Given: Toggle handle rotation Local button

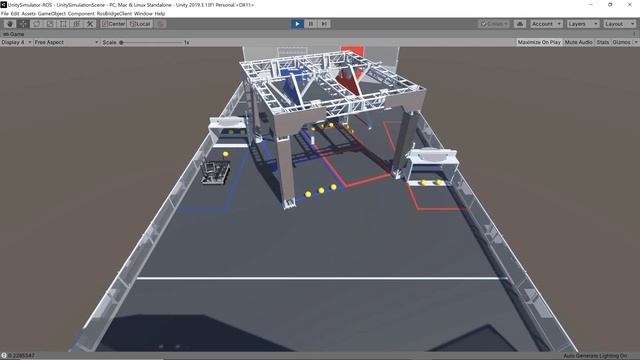Looking at the screenshot, I should (140, 24).
